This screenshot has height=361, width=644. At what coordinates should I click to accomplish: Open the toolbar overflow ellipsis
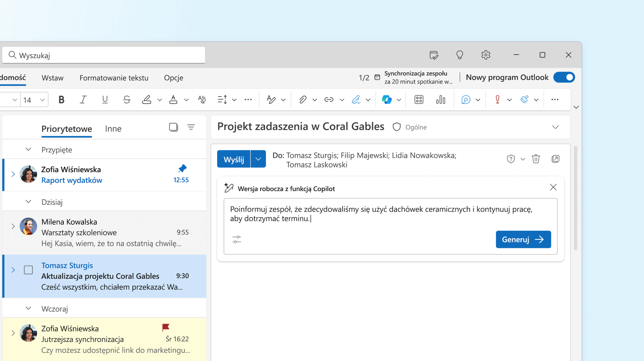click(555, 100)
